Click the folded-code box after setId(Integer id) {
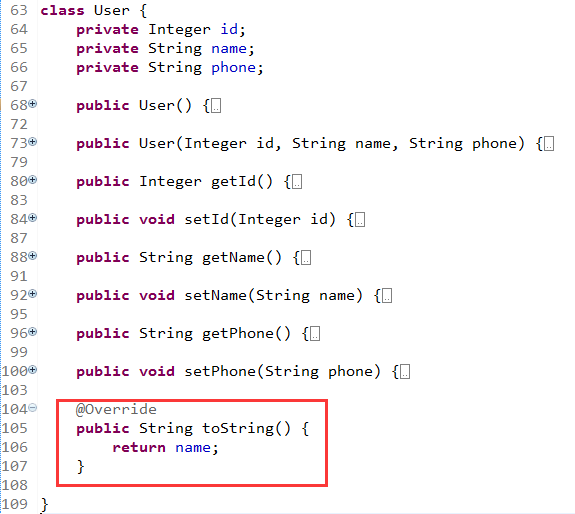This screenshot has height=514, width=575. coord(360,220)
